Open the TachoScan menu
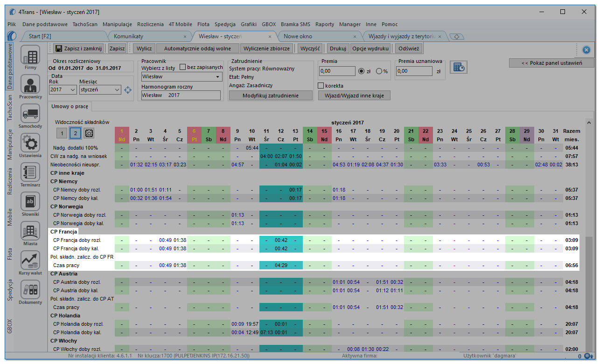Viewport: 600px width, 364px height. click(86, 24)
